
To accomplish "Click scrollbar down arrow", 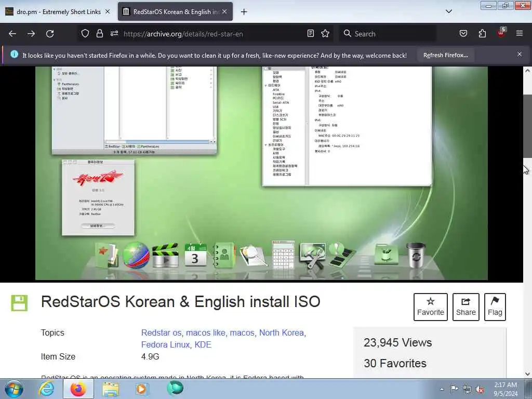I will click(x=527, y=374).
